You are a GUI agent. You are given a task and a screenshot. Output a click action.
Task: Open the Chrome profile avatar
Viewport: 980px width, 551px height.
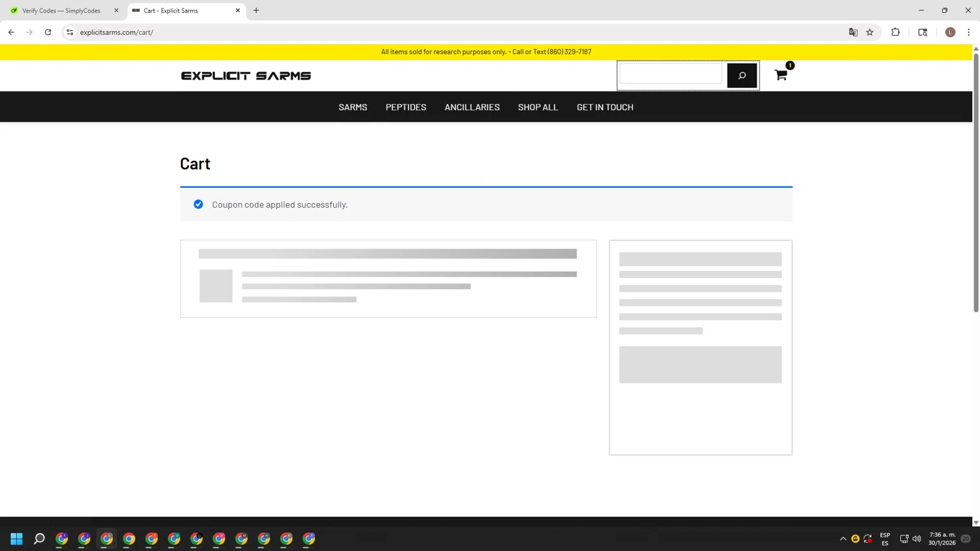tap(950, 32)
